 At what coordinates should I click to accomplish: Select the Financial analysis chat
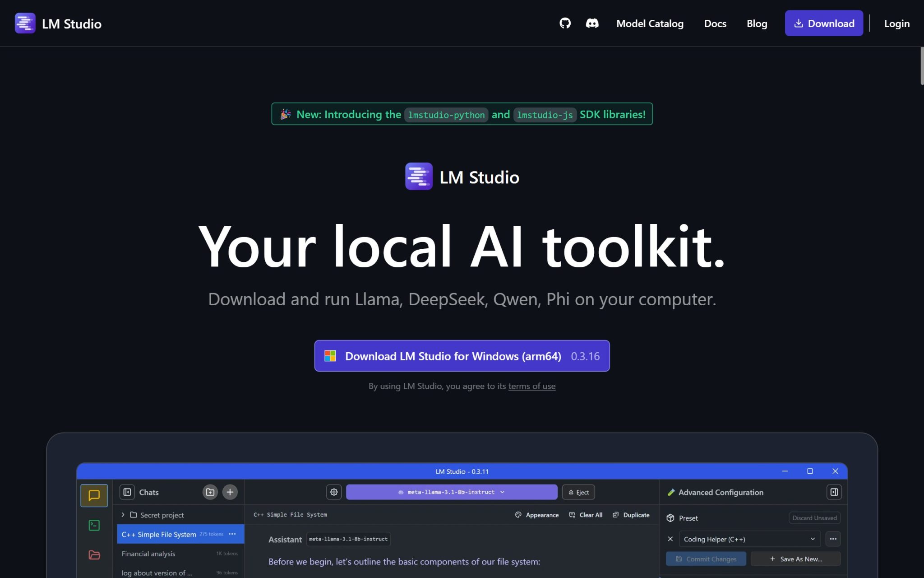point(148,554)
